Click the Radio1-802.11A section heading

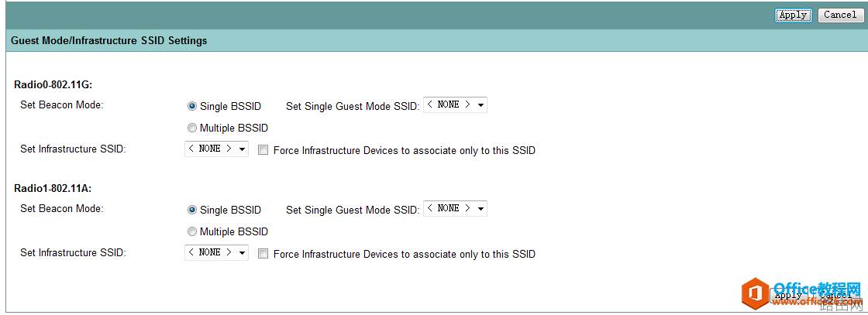(x=53, y=188)
